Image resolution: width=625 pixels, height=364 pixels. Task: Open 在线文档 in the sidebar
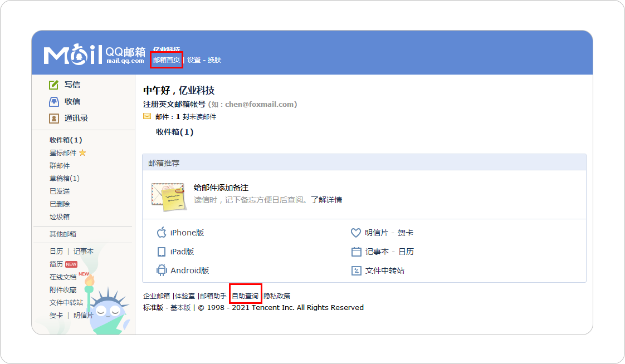tap(63, 277)
